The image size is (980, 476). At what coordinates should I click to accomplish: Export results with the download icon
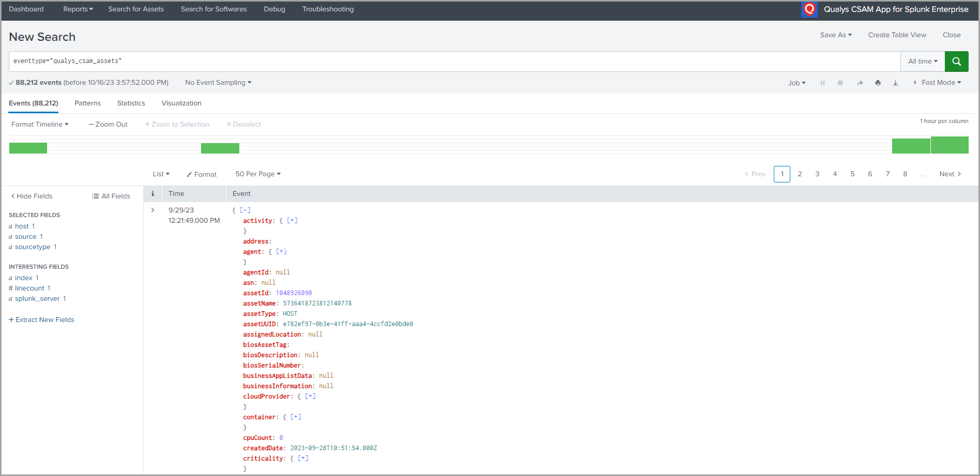pos(895,83)
